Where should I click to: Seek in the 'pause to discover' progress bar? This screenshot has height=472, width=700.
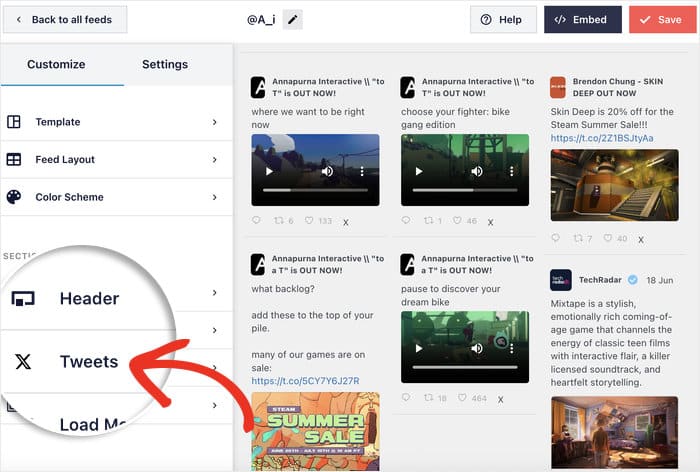[x=465, y=367]
